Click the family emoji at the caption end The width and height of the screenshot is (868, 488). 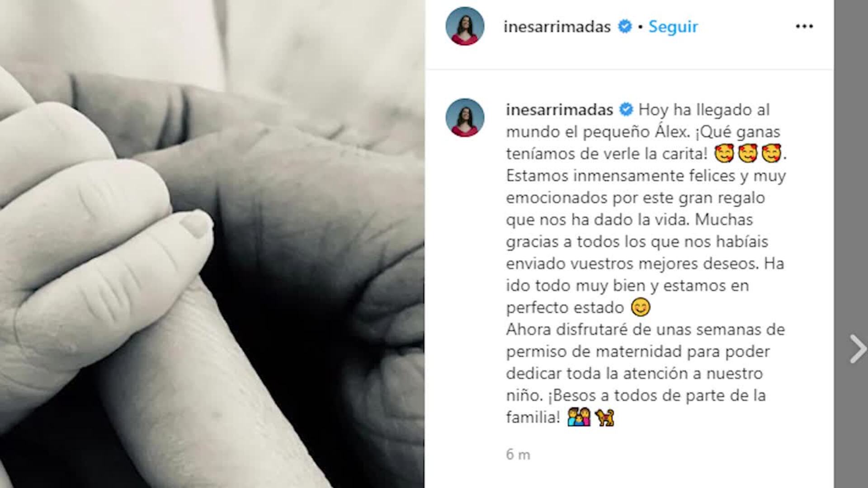[579, 417]
